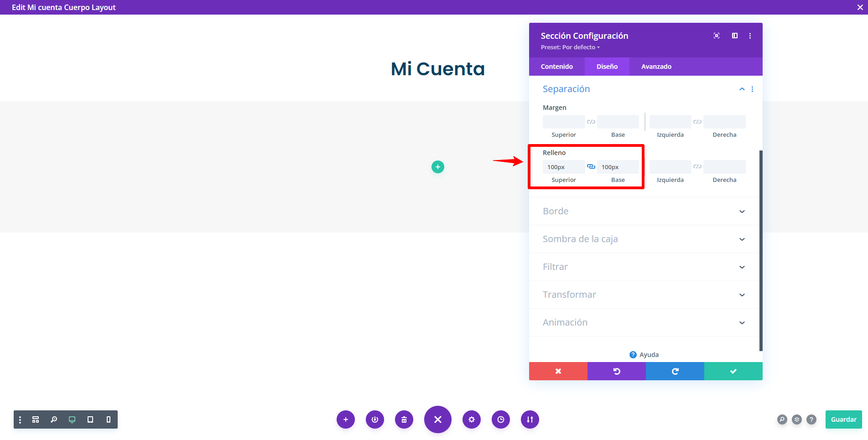This screenshot has height=440, width=868.
Task: Expand the Filtrar section
Action: (644, 267)
